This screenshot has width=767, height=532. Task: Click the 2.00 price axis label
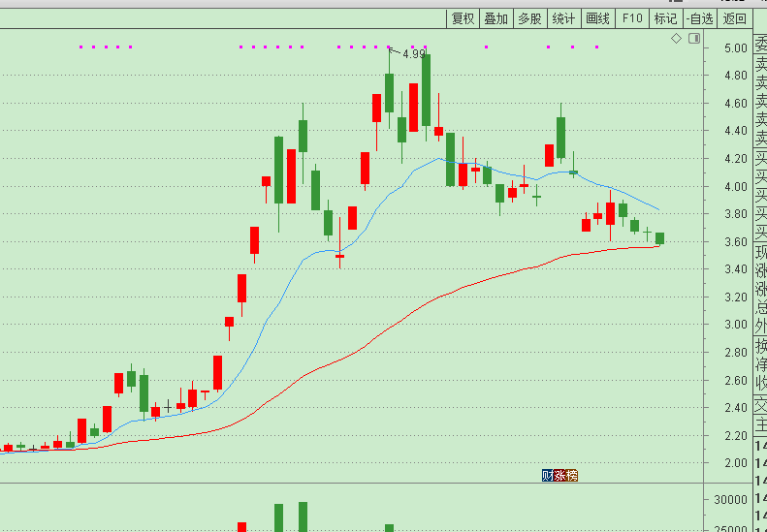736,462
